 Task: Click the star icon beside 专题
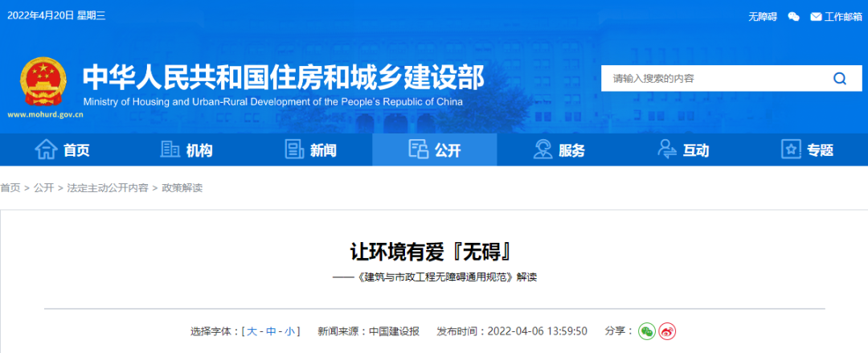tap(791, 149)
